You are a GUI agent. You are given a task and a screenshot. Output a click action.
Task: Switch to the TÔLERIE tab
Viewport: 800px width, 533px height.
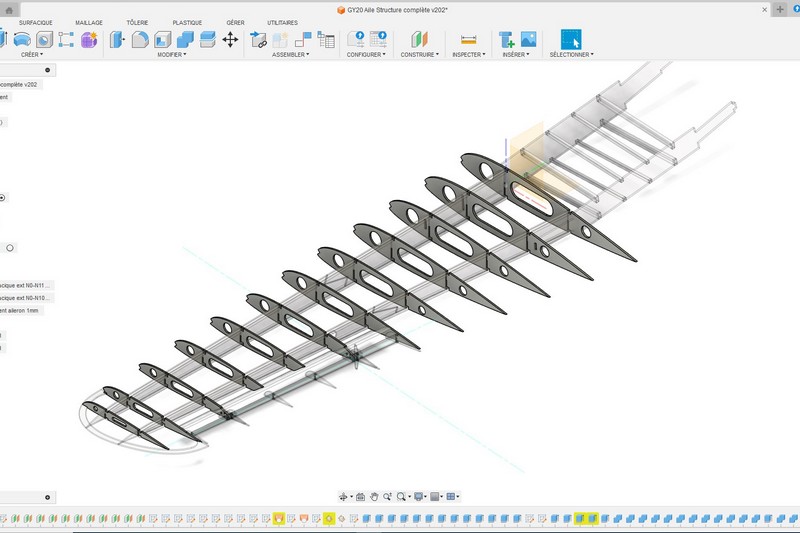(137, 22)
